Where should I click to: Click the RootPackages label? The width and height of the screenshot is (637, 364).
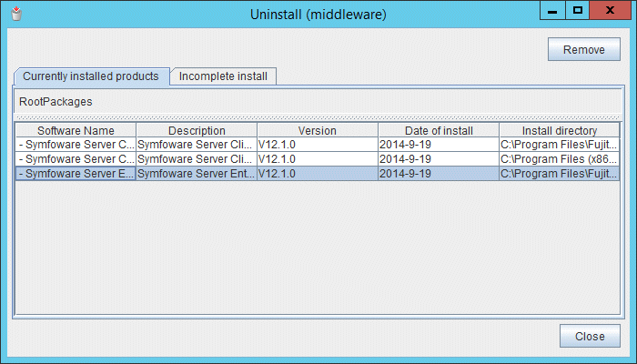point(56,102)
